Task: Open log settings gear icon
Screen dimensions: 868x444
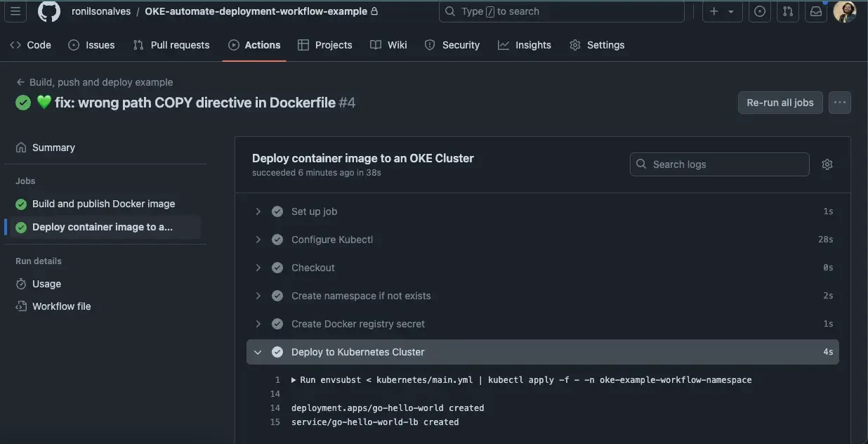Action: 827,164
